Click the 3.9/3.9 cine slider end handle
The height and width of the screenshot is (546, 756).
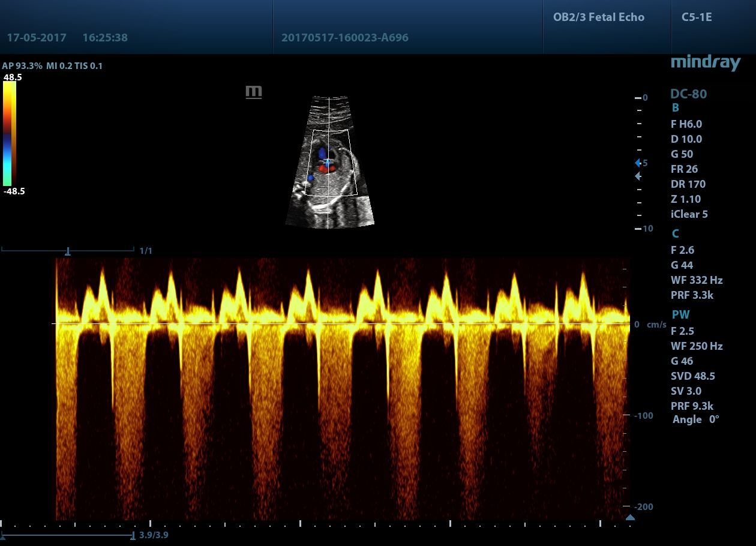click(133, 535)
